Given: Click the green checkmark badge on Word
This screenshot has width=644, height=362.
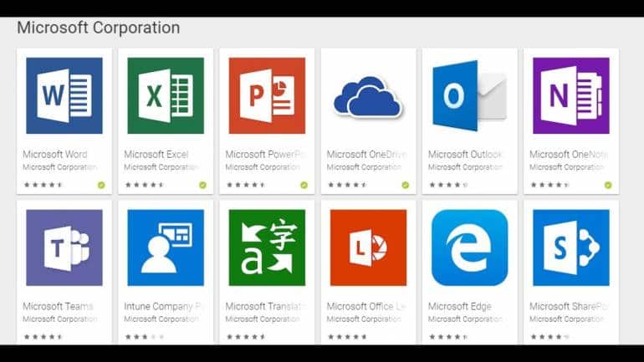Looking at the screenshot, I should click(x=101, y=185).
